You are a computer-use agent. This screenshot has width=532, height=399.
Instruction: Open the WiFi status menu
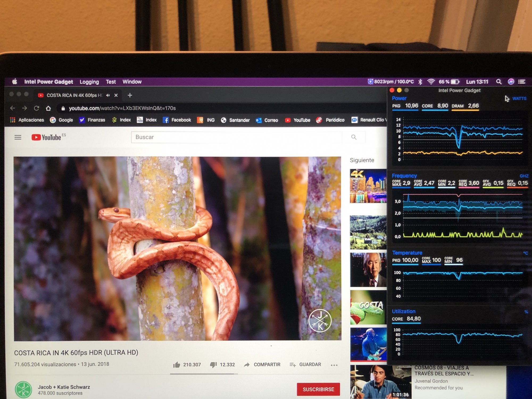point(431,82)
